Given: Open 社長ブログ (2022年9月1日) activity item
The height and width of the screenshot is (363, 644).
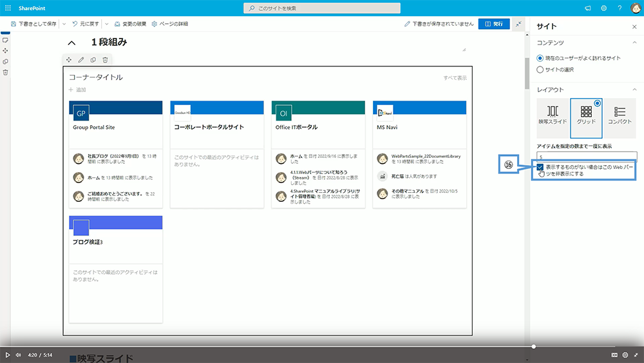Looking at the screenshot, I should (116, 159).
